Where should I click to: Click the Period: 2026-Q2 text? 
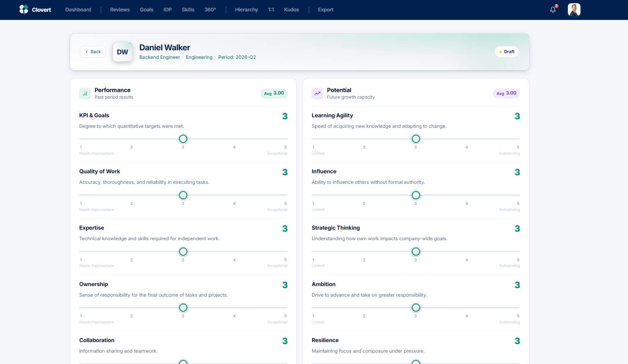pos(237,57)
